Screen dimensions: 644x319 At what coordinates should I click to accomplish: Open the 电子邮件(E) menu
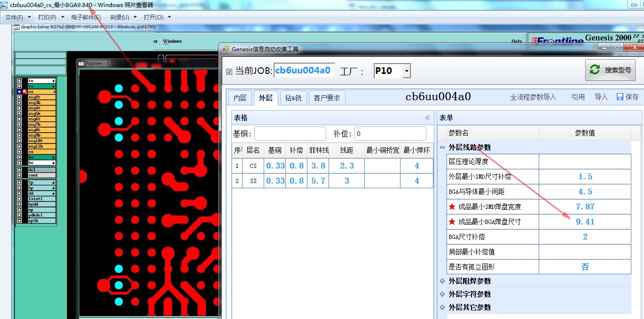pos(86,17)
